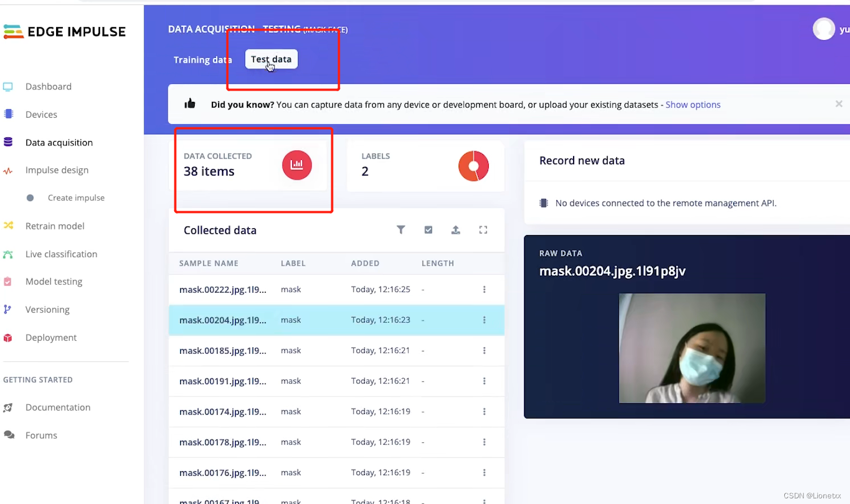
Task: Click the 38 items data collected count
Action: tap(209, 171)
